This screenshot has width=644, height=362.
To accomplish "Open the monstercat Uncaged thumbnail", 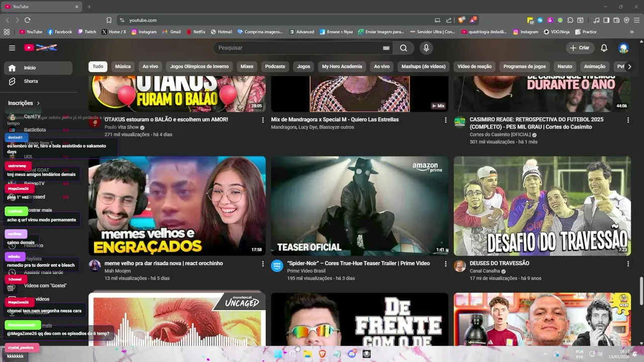I will 177,319.
